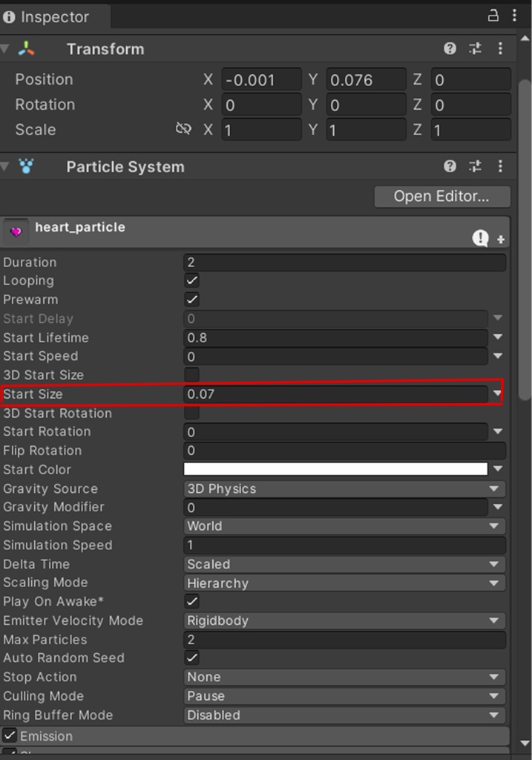532x760 pixels.
Task: Click the Inspector lock icon
Action: [493, 16]
